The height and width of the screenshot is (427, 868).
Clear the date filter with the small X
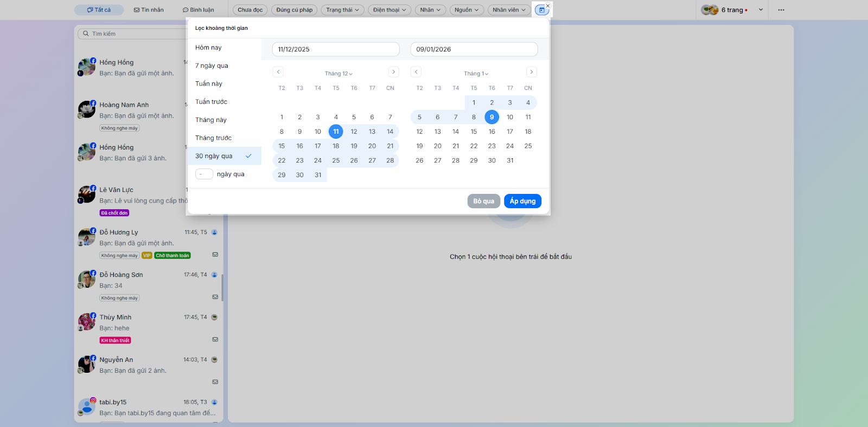pyautogui.click(x=548, y=6)
